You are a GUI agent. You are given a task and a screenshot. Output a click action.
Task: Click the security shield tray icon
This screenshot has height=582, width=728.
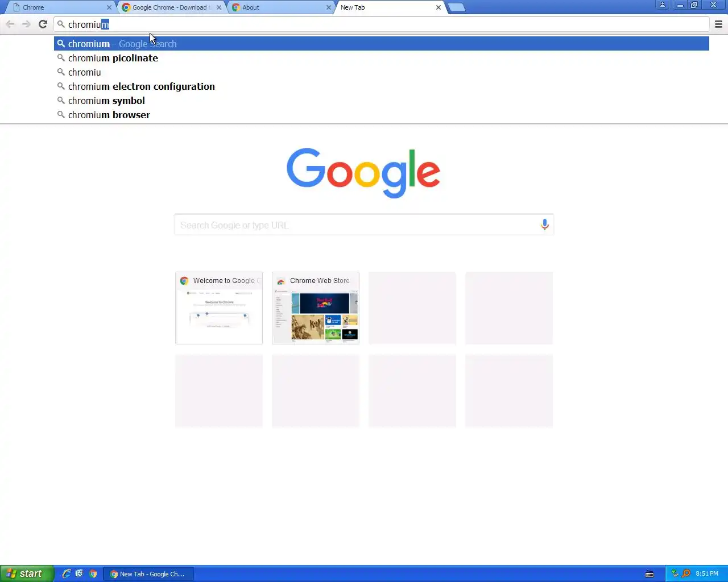click(675, 573)
